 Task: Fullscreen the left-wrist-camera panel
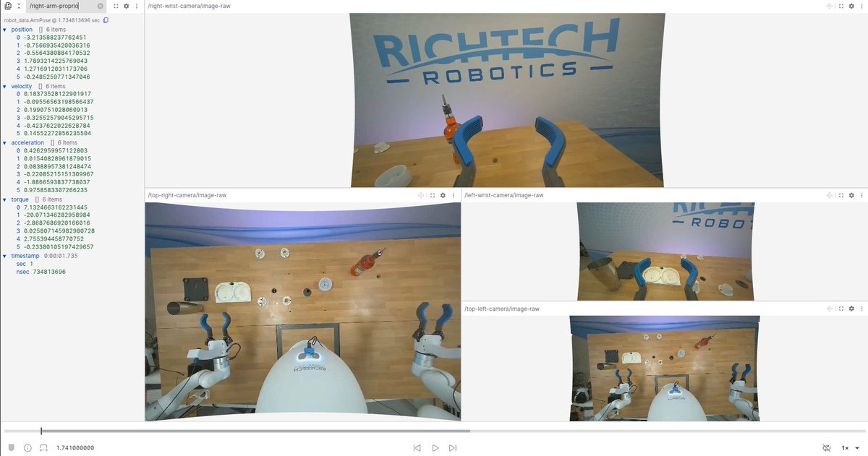[x=840, y=195]
